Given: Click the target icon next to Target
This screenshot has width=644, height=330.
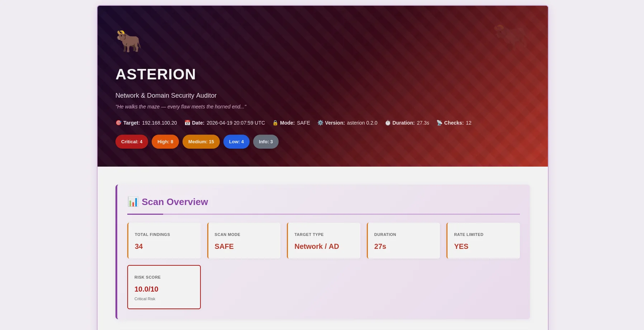Looking at the screenshot, I should [x=119, y=123].
